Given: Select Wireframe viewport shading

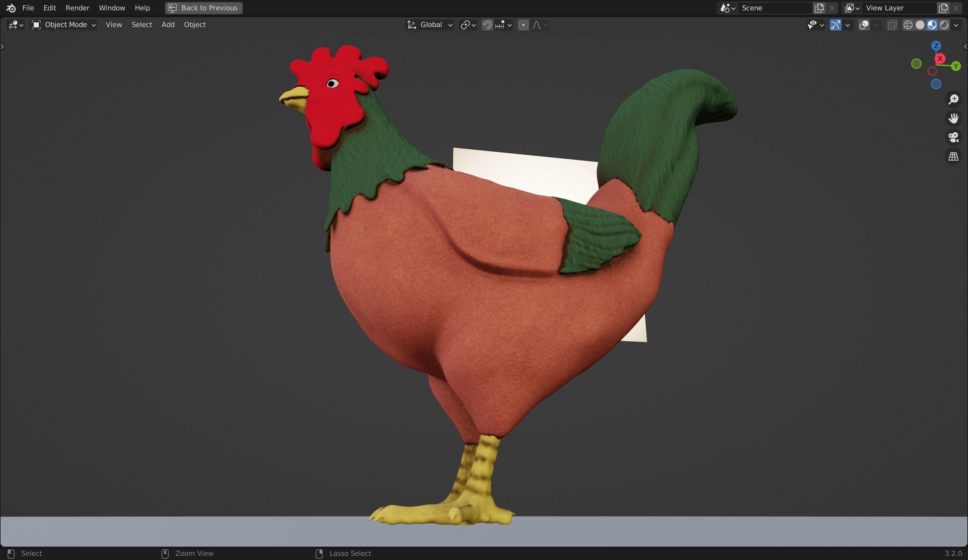Looking at the screenshot, I should [908, 25].
